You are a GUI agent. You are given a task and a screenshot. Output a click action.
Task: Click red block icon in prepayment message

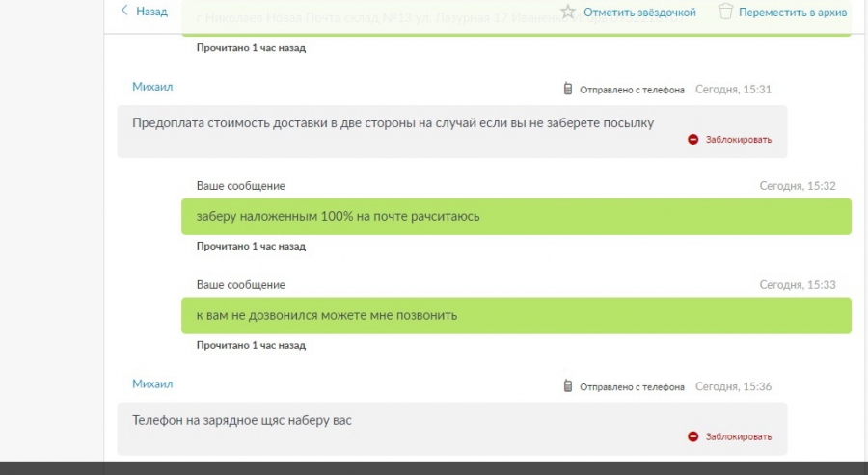click(x=693, y=140)
